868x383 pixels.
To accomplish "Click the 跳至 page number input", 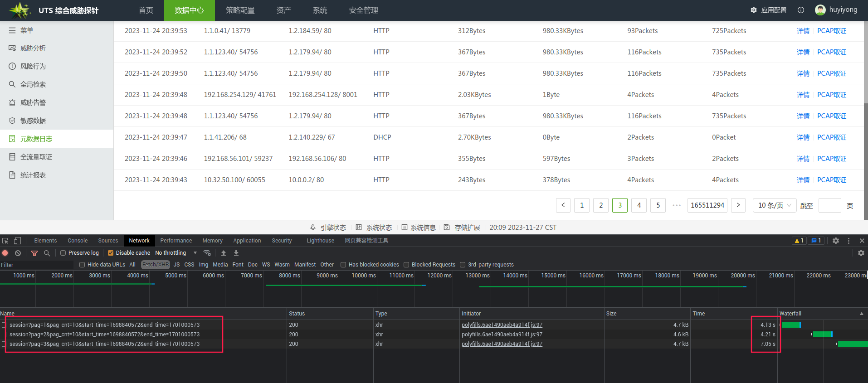I will pos(830,205).
